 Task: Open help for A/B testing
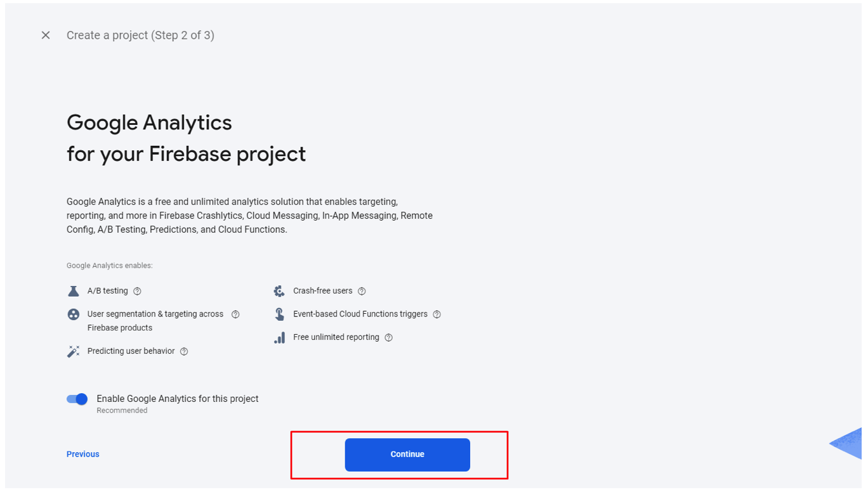[137, 291]
